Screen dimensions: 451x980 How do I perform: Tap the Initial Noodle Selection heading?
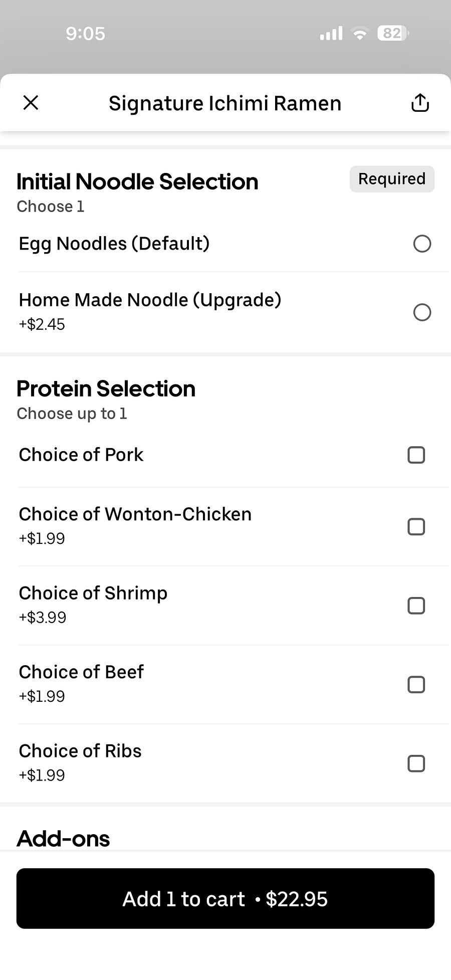(x=137, y=181)
